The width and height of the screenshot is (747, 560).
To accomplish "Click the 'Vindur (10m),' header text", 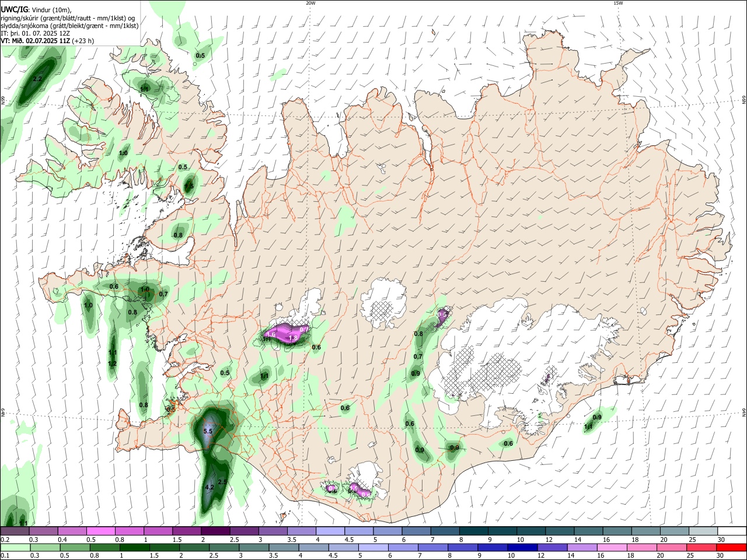I will point(50,10).
